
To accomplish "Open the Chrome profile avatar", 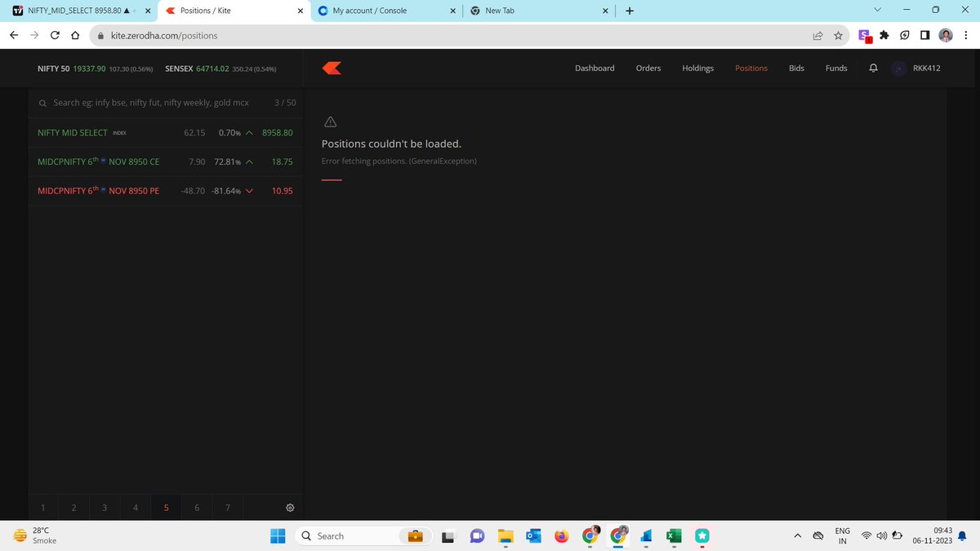I will [946, 36].
